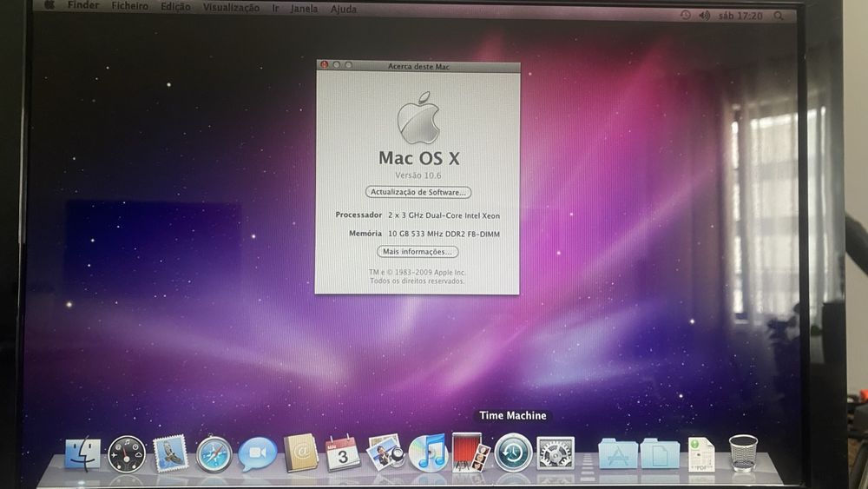Click the volume icon in menu bar
868x489 pixels.
tap(704, 16)
